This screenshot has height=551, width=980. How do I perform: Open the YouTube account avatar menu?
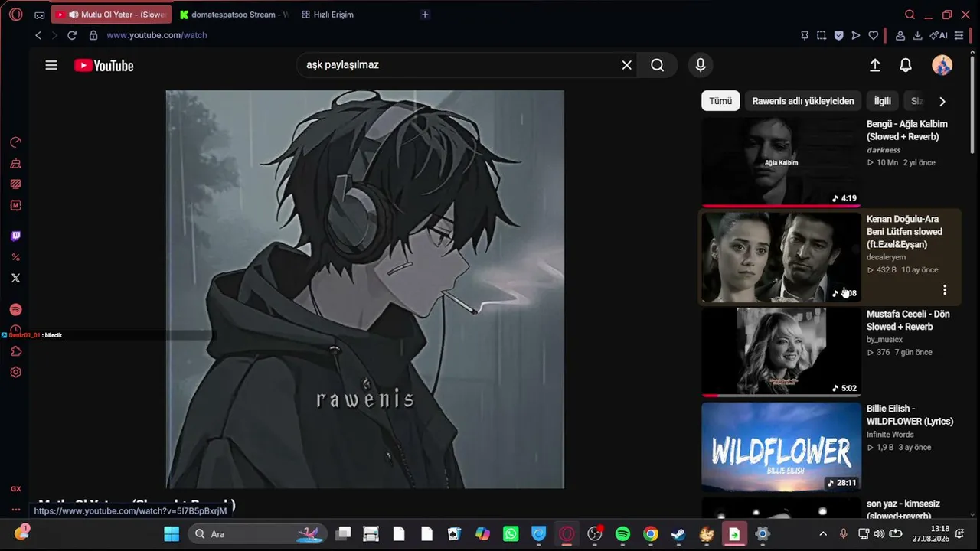(942, 65)
